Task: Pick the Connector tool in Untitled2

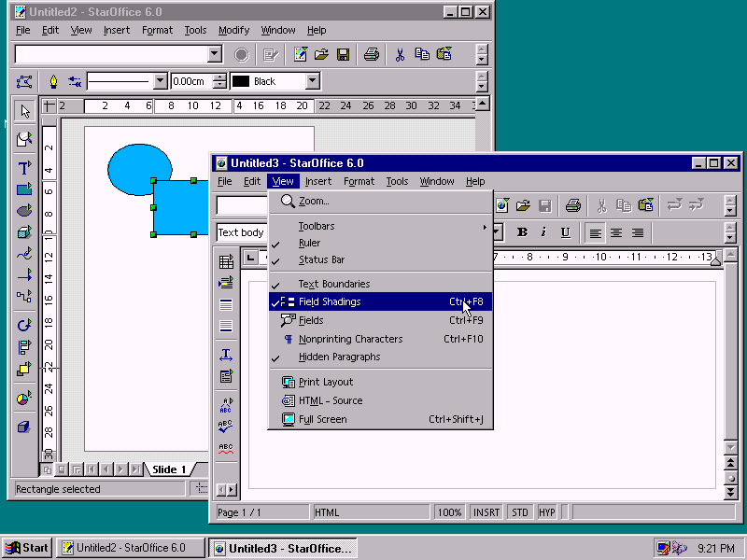Action: coord(24,297)
